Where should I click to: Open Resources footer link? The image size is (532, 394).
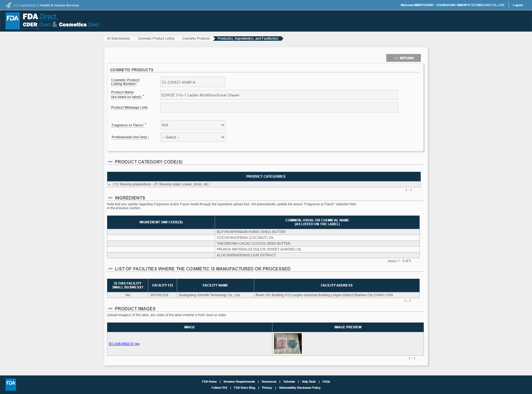pyautogui.click(x=269, y=382)
